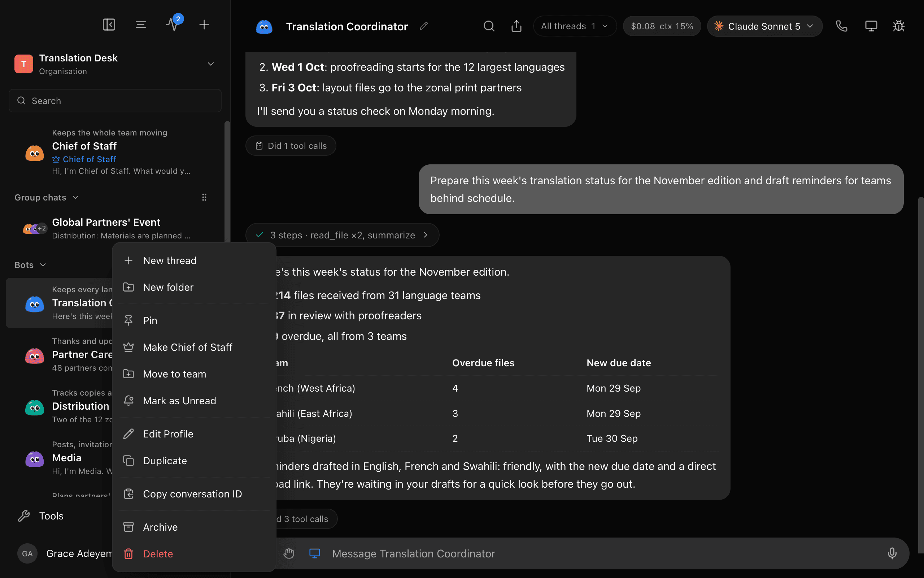Viewport: 924px width, 578px height.
Task: Click the plus icon to create new chat
Action: [x=204, y=25]
